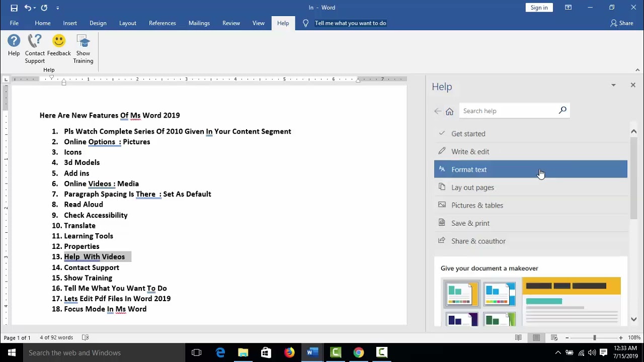Screen dimensions: 644x362
Task: Click the Help question mark ribbon icon
Action: [x=14, y=45]
